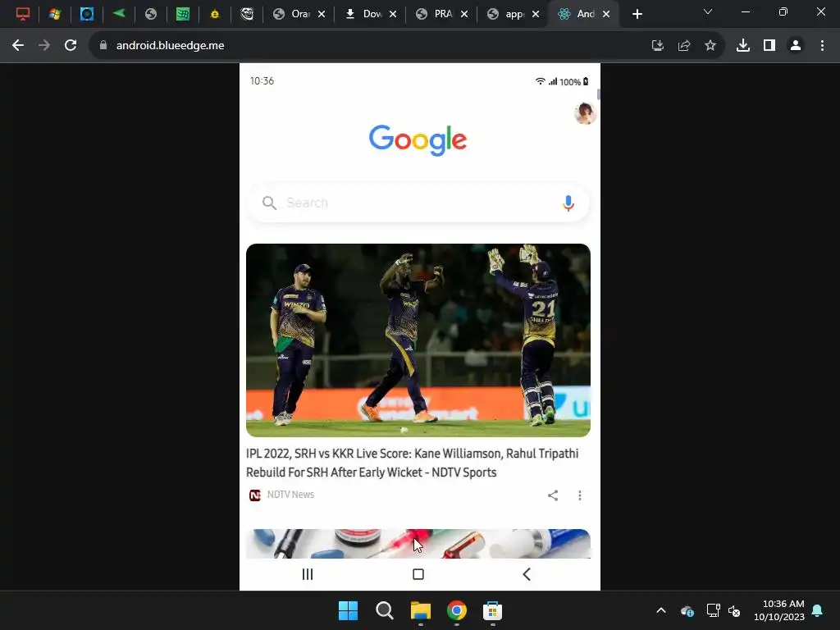Image resolution: width=840 pixels, height=630 pixels.
Task: Tap Android recent apps button
Action: [308, 574]
